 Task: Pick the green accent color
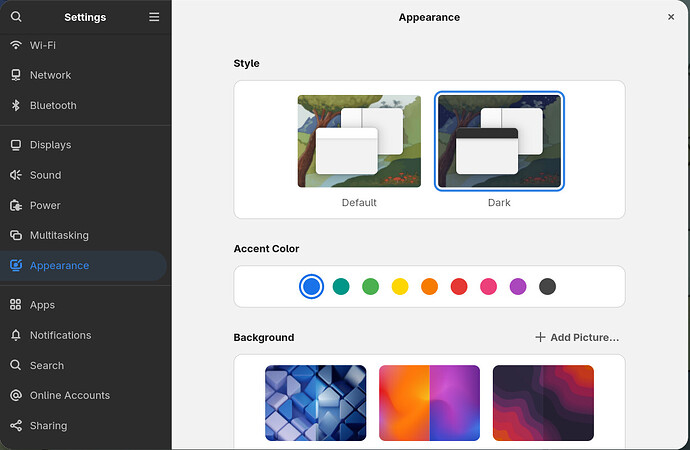pyautogui.click(x=371, y=287)
